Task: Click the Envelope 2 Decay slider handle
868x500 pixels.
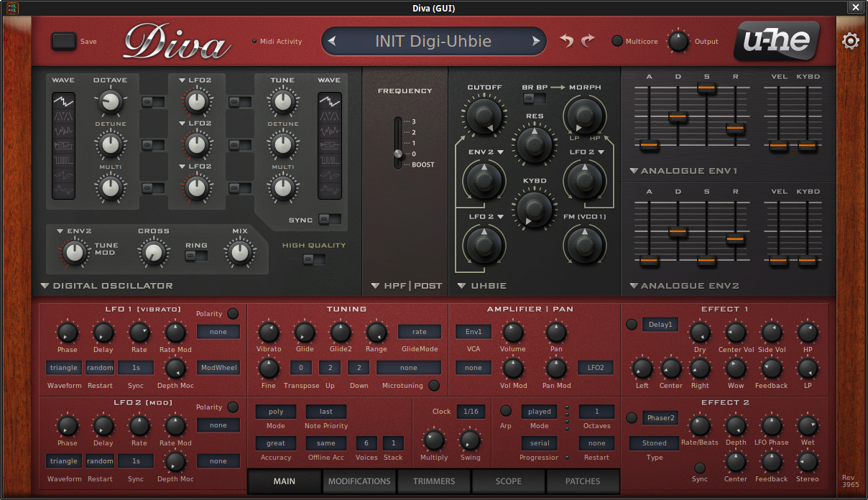Action: (678, 232)
